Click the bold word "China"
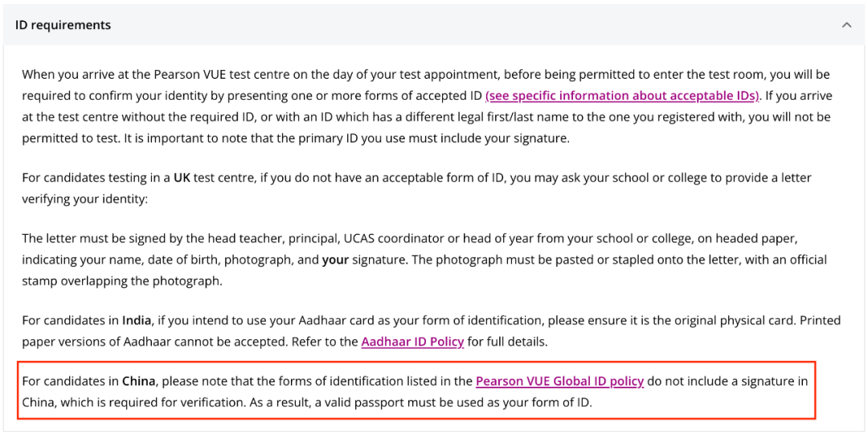 tap(138, 381)
